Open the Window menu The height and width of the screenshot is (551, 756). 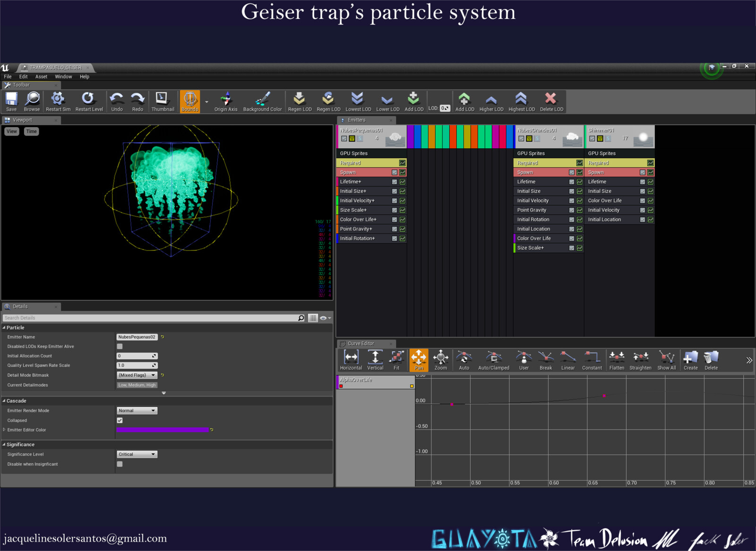(63, 76)
